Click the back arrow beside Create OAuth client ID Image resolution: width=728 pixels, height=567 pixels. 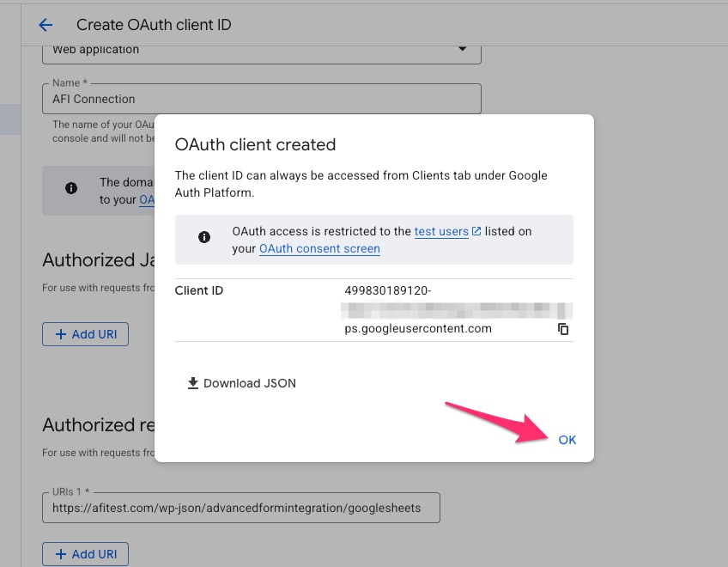tap(45, 25)
